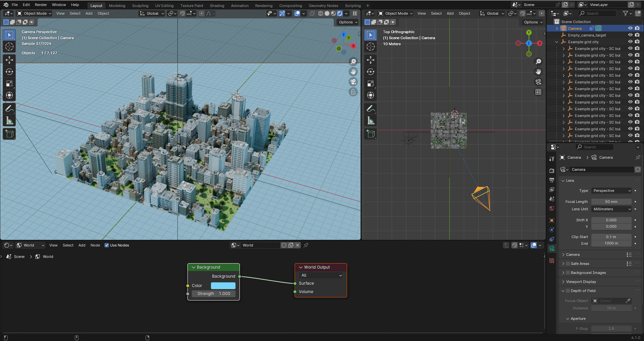The height and width of the screenshot is (341, 644).
Task: Click World breadcrumb in node editor
Action: [x=48, y=257]
